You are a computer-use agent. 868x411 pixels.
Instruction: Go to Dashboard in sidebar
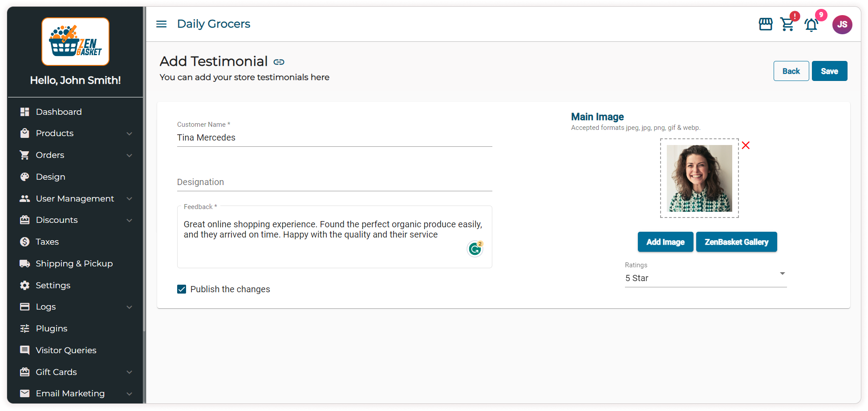point(58,112)
